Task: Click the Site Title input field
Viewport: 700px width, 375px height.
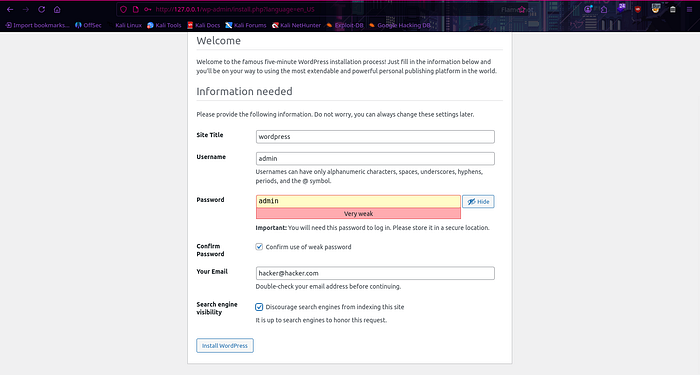Action: [x=375, y=137]
